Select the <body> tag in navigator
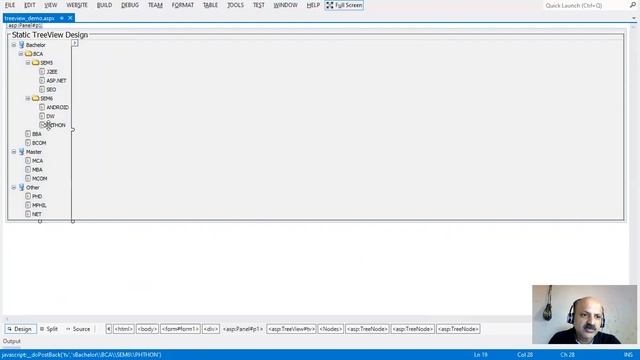640x360 pixels. pyautogui.click(x=147, y=329)
